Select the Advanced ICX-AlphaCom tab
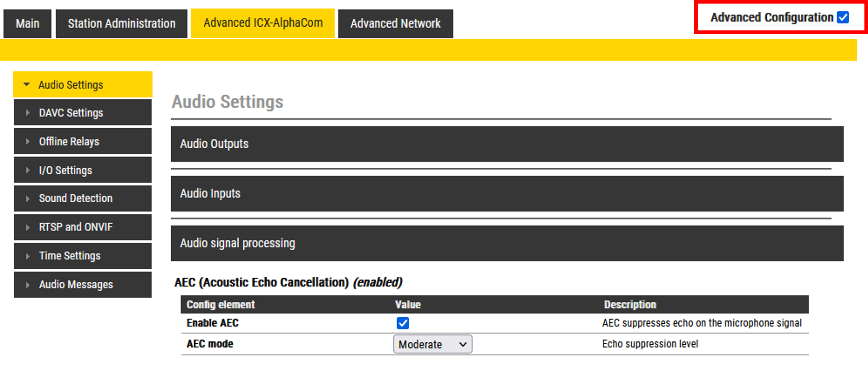Image resolution: width=868 pixels, height=366 pixels. (263, 23)
